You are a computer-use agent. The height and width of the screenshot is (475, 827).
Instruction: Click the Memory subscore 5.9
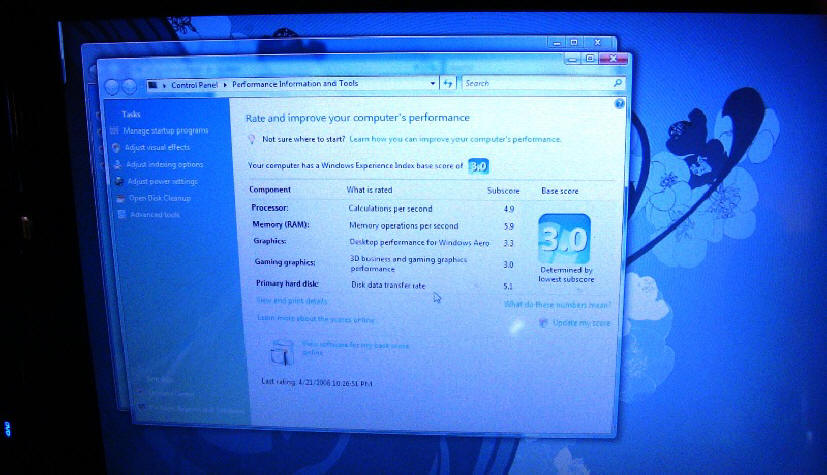click(508, 227)
